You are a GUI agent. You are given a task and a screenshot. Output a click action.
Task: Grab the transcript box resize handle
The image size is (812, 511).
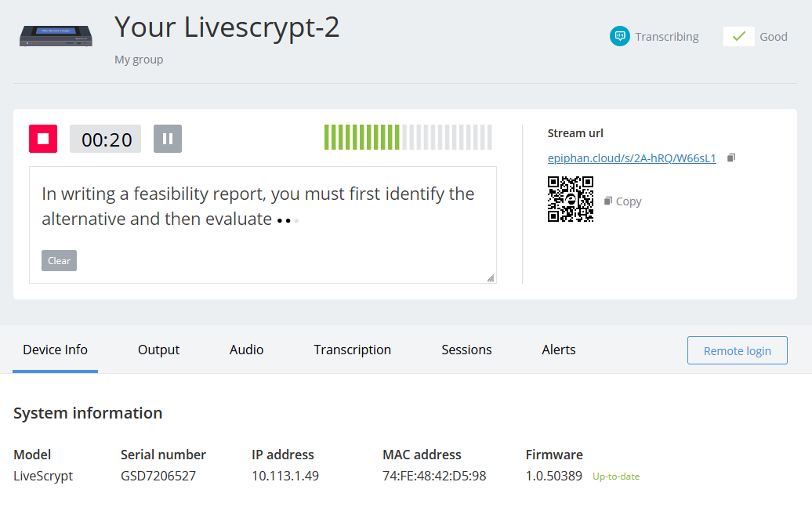pyautogui.click(x=491, y=277)
